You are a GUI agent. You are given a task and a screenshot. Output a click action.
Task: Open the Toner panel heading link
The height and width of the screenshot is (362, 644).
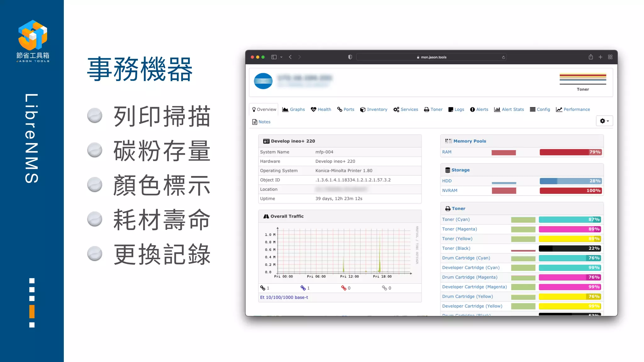458,209
